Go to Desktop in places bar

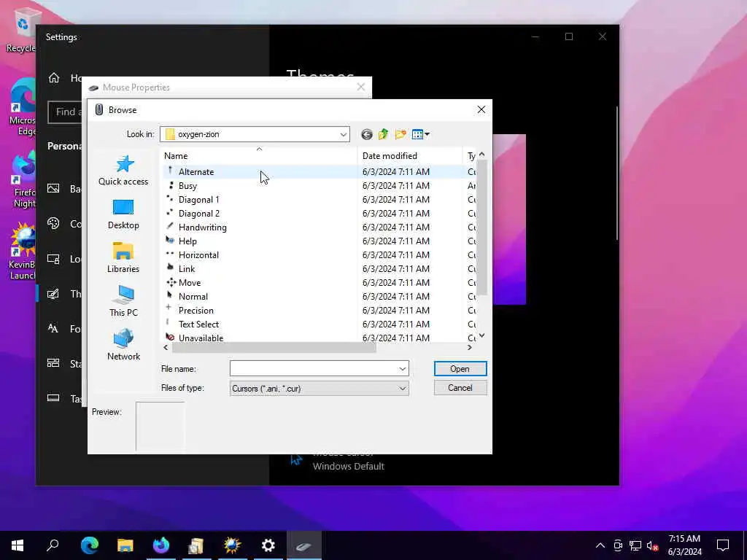(x=123, y=214)
